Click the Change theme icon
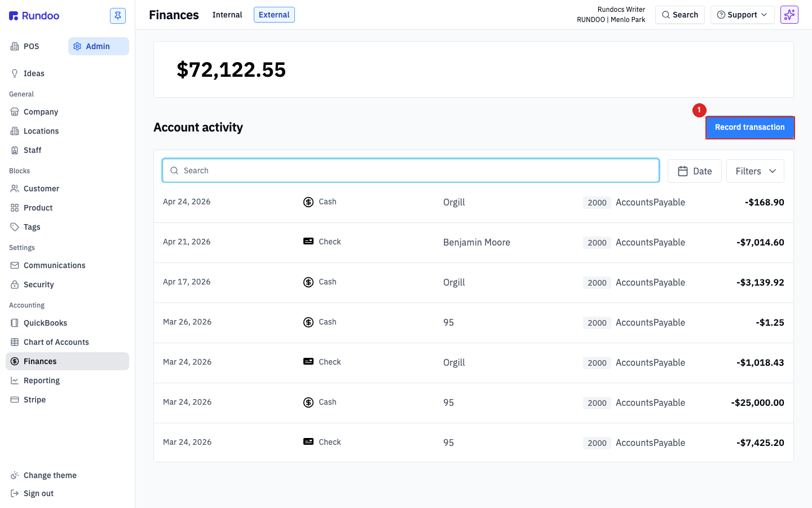812x508 pixels. point(15,475)
